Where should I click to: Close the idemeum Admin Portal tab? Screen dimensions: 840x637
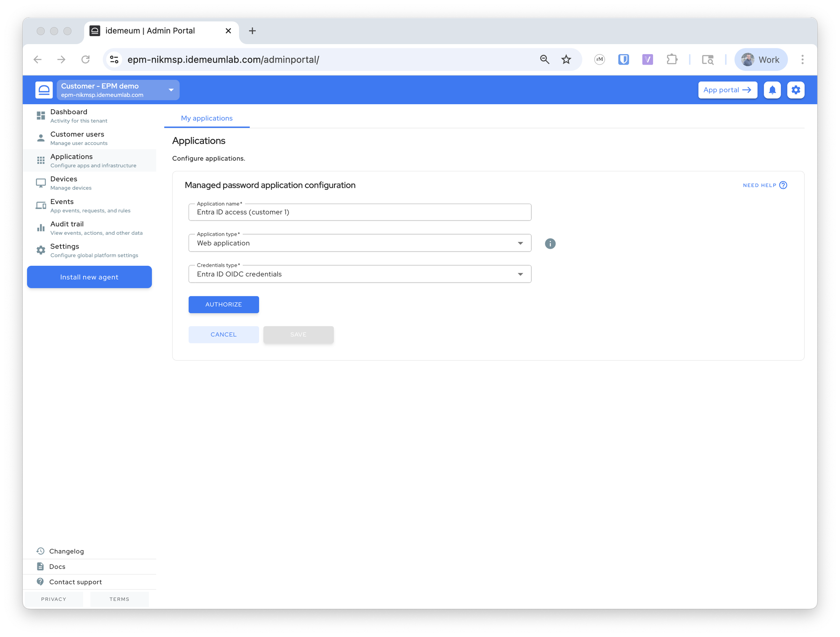point(228,31)
